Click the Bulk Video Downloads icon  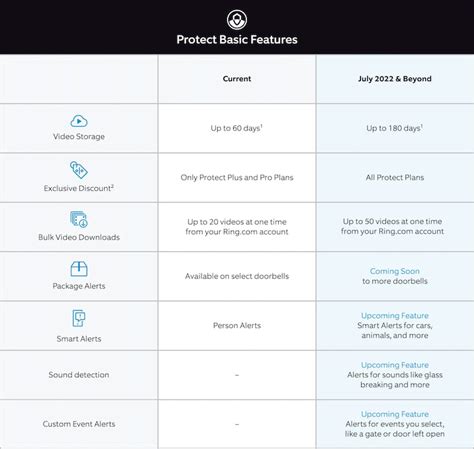tap(79, 219)
